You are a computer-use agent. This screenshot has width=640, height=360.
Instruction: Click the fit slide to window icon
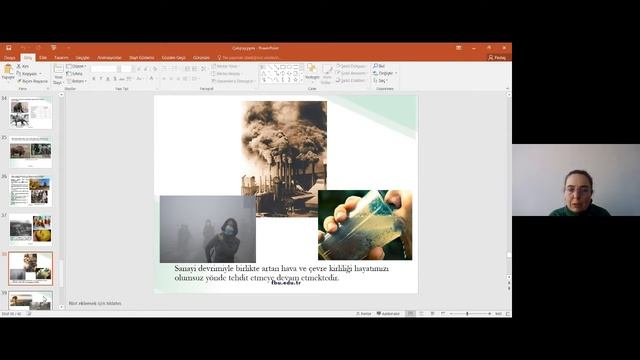pos(508,314)
